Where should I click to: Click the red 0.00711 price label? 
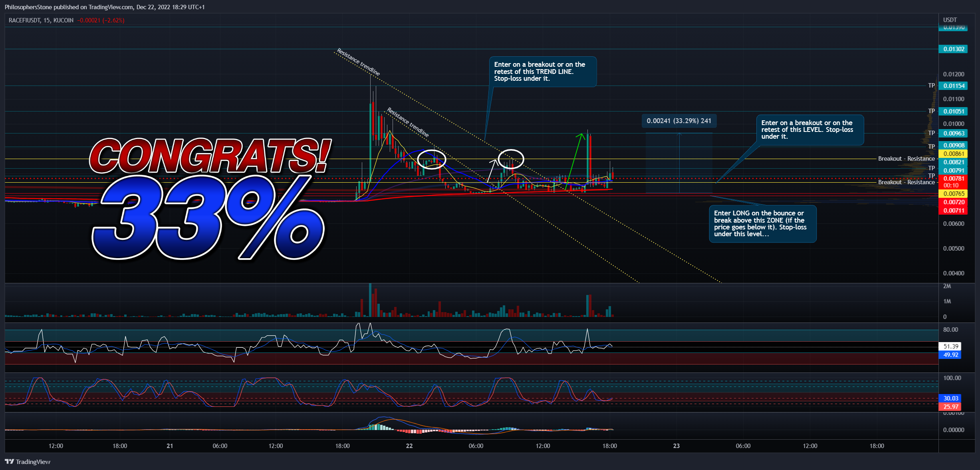pos(954,211)
